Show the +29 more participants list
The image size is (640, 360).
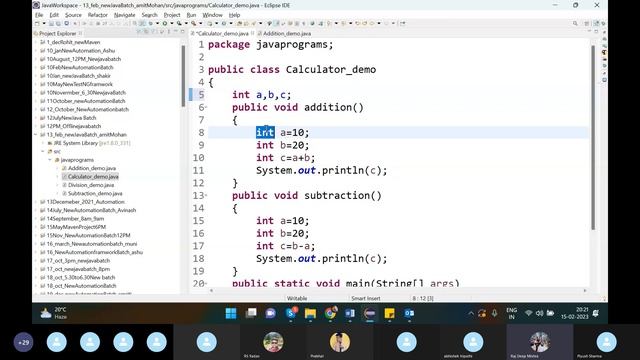tap(23, 342)
